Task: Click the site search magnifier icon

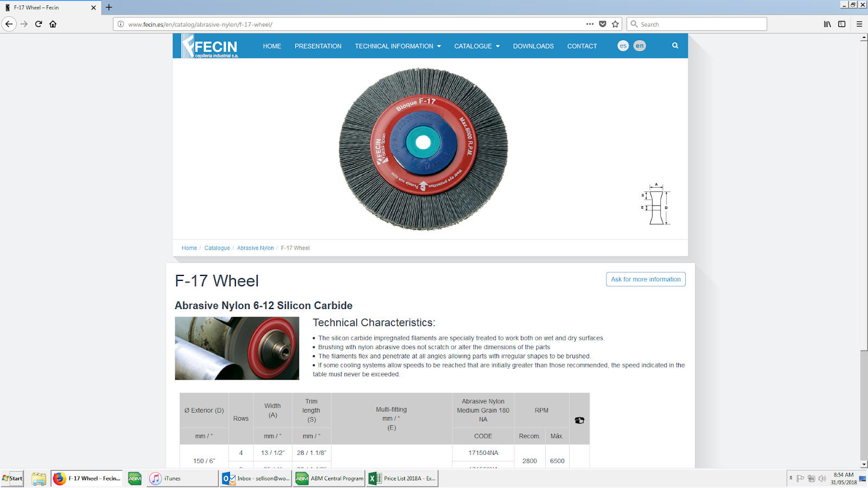Action: (675, 46)
